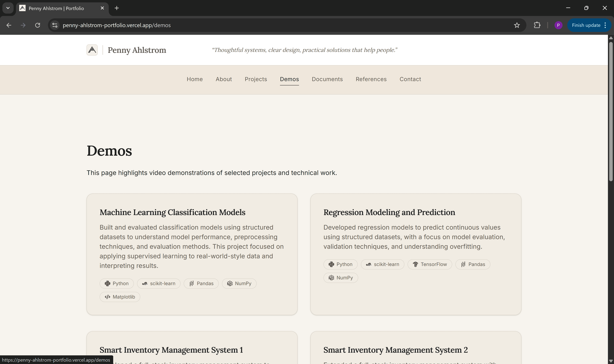Screen dimensions: 614x364
Task: Bookmark this page with the star icon
Action: pyautogui.click(x=517, y=25)
